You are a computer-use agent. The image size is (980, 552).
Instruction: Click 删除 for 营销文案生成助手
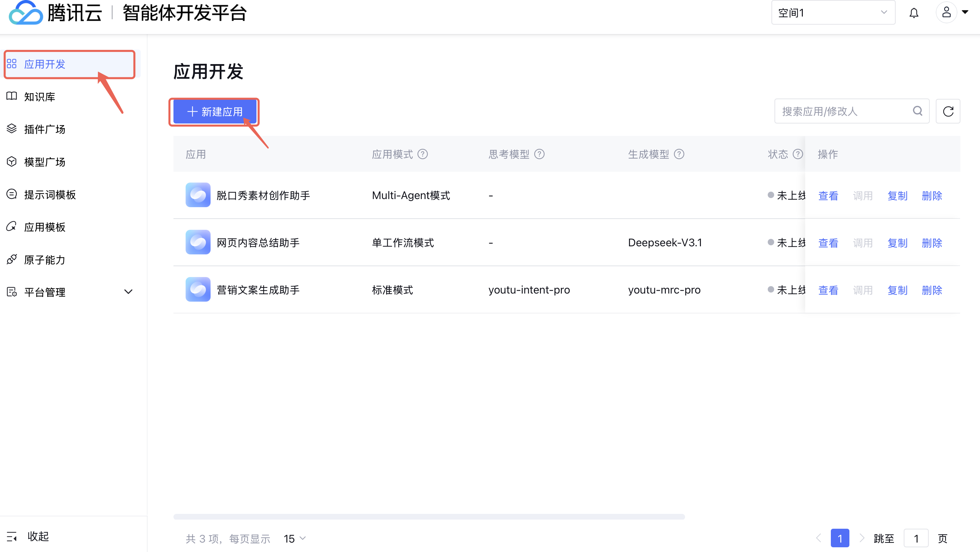tap(932, 290)
